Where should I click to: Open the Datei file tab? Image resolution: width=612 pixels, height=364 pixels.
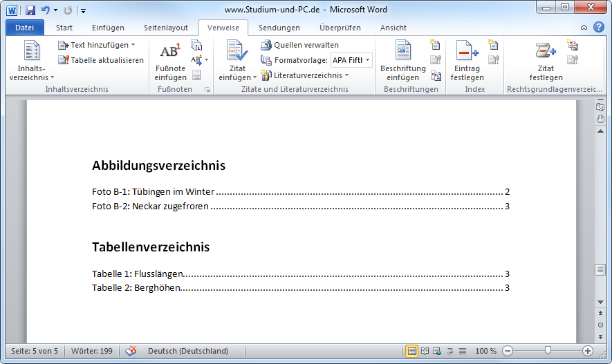[25, 28]
